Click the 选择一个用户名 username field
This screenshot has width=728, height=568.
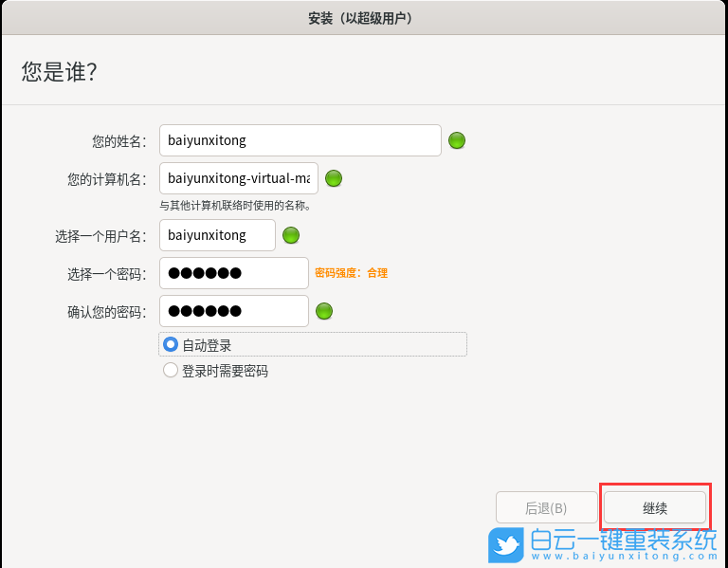click(x=217, y=235)
